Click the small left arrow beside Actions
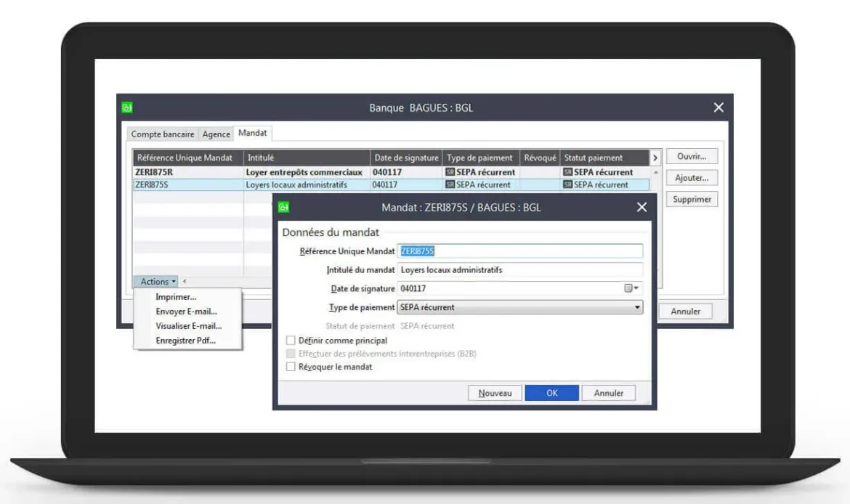This screenshot has height=504, width=850. click(185, 282)
